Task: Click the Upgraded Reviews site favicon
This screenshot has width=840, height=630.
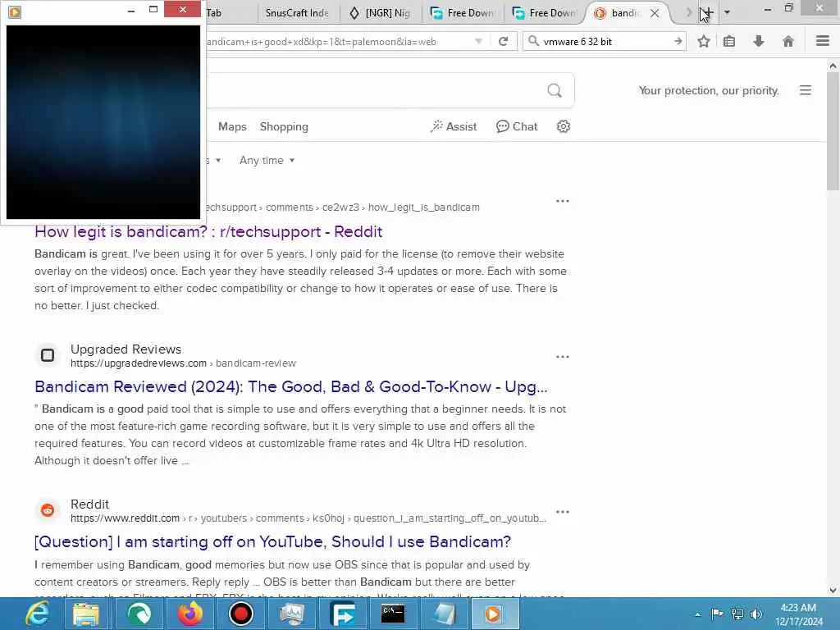Action: pyautogui.click(x=48, y=355)
